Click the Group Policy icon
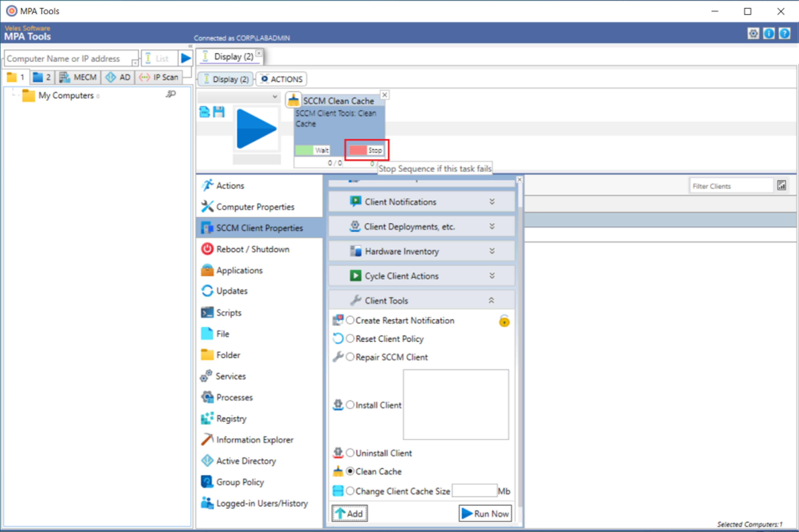This screenshot has height=532, width=799. pyautogui.click(x=207, y=482)
